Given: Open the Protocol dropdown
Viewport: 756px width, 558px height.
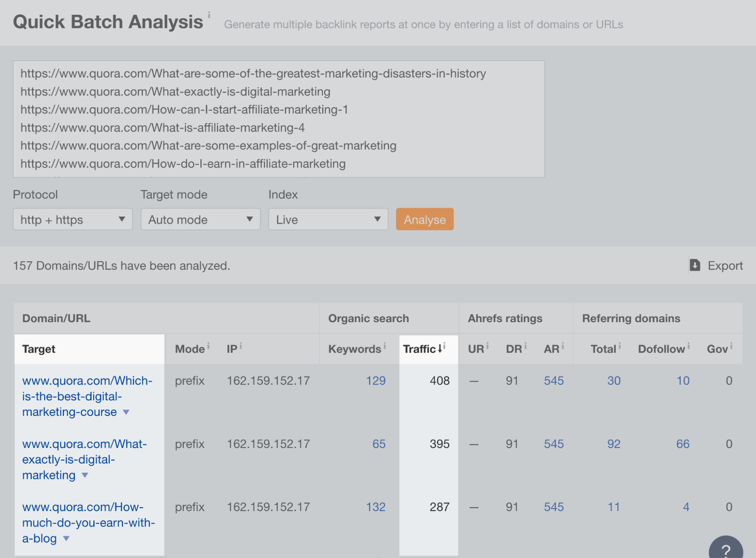Looking at the screenshot, I should (x=72, y=219).
